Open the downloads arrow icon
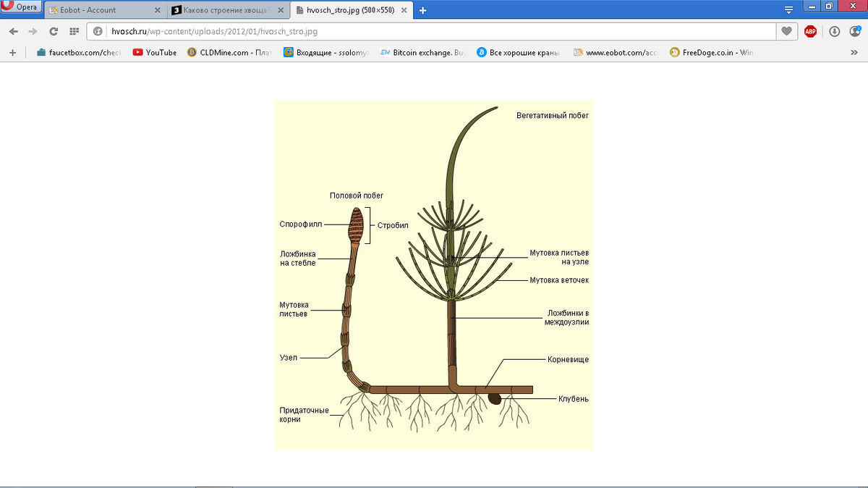Image resolution: width=868 pixels, height=488 pixels. click(x=834, y=31)
